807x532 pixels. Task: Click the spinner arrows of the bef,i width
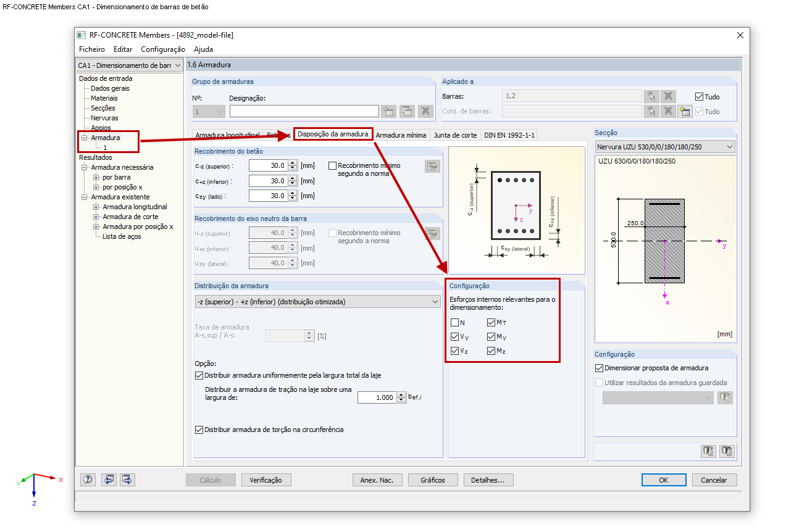(x=401, y=397)
